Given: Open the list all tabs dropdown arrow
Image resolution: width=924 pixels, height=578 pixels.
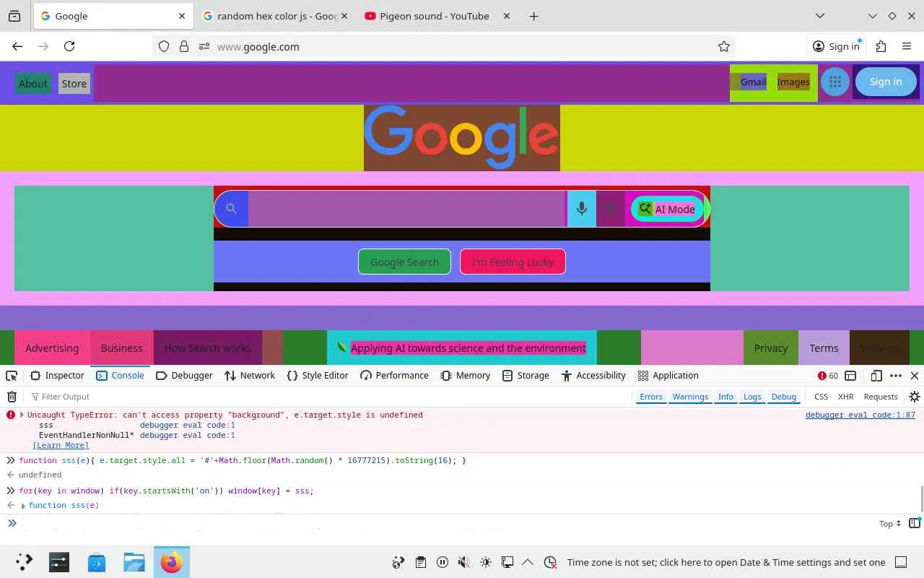Looking at the screenshot, I should point(820,16).
